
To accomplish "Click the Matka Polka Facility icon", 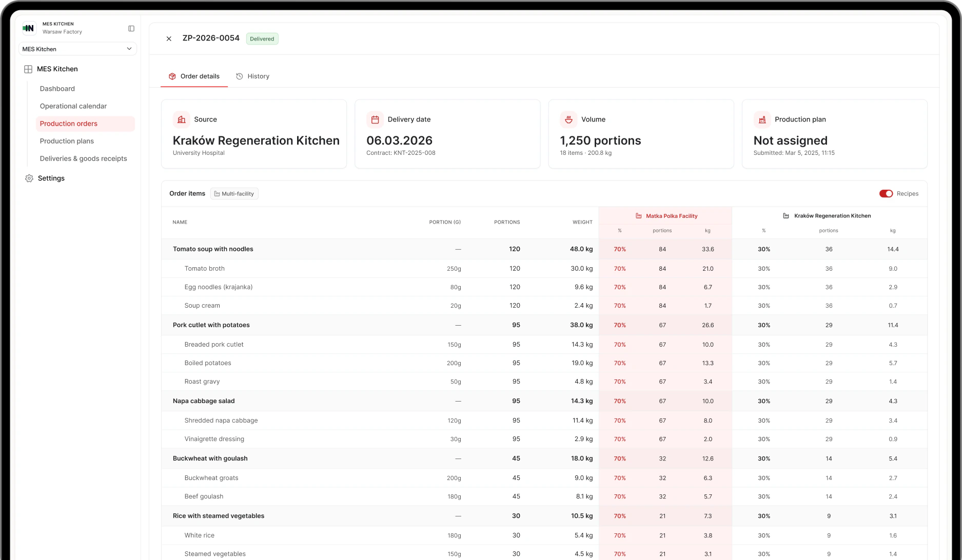I will point(639,216).
